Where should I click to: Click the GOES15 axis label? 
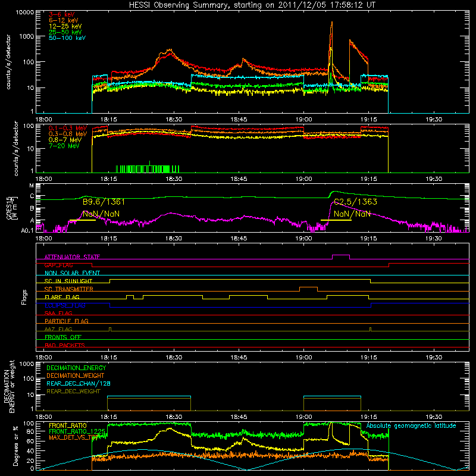coord(11,208)
